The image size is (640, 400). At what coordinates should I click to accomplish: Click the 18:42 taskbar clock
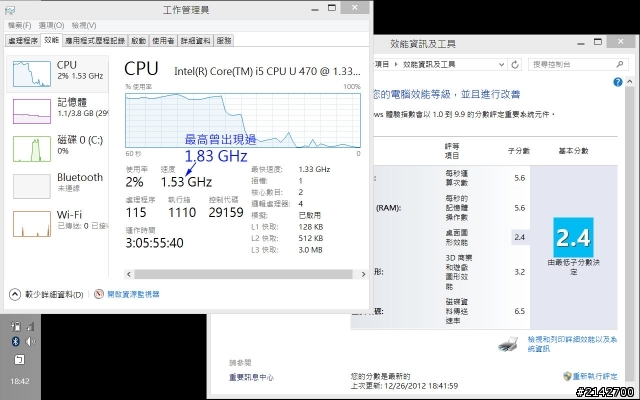click(20, 381)
